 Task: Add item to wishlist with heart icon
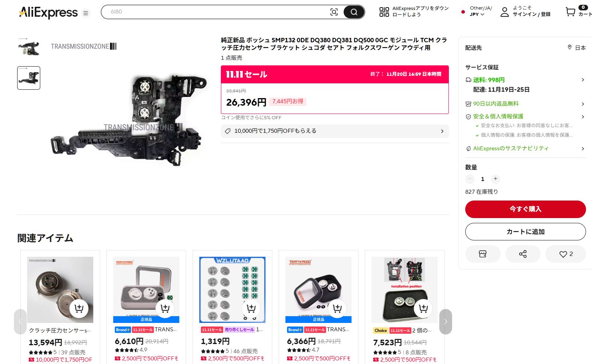click(565, 254)
